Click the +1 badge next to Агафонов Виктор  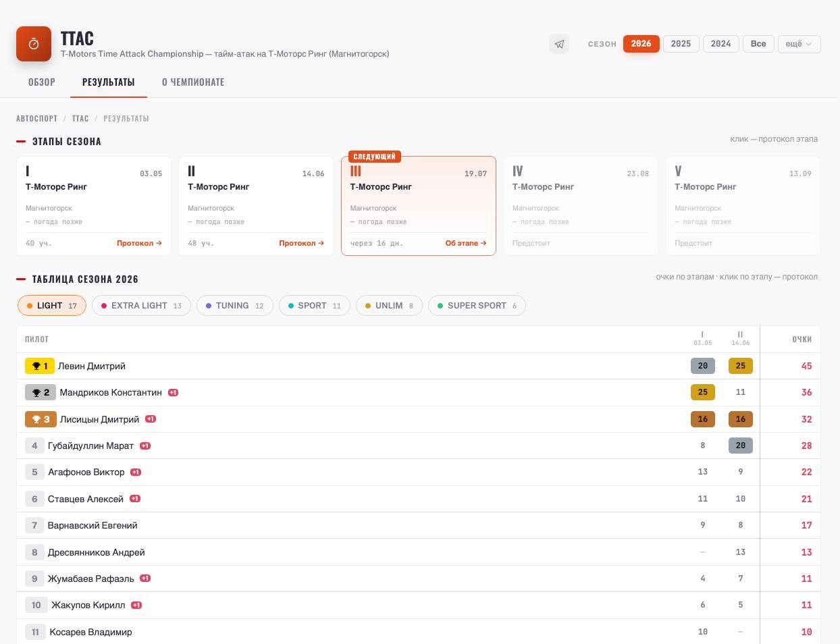pyautogui.click(x=136, y=472)
